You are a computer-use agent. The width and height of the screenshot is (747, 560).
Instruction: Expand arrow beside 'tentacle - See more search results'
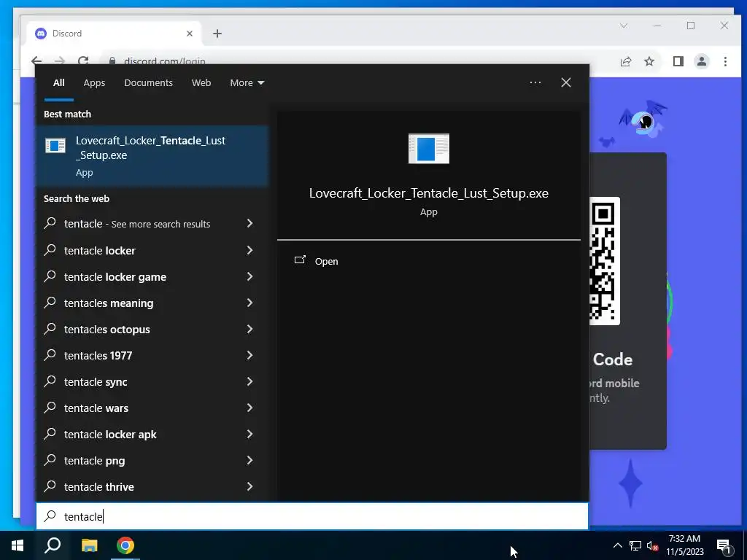[249, 223]
